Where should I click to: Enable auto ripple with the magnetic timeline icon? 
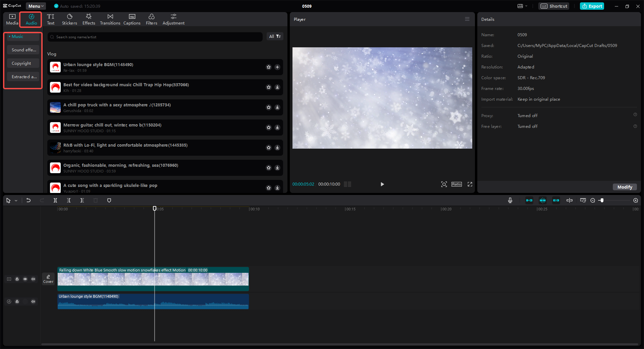(x=543, y=200)
